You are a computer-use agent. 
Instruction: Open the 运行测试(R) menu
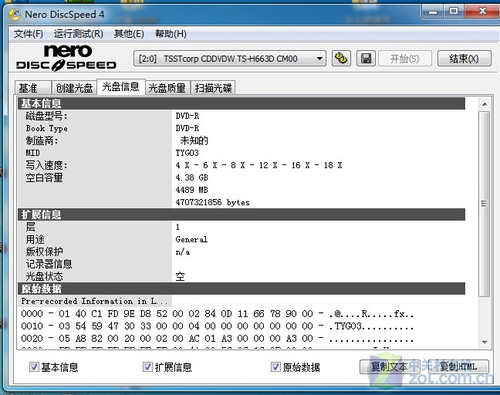pos(78,34)
